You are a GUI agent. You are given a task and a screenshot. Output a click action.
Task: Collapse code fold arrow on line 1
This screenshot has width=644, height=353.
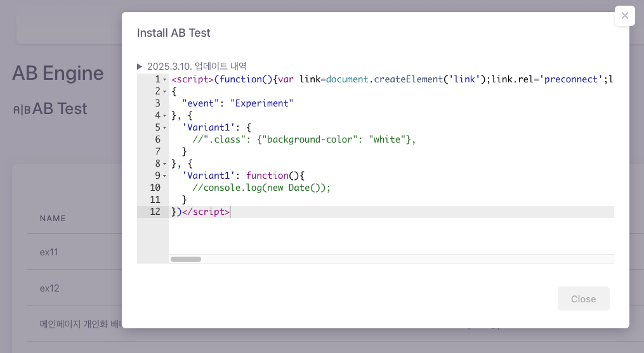(165, 80)
